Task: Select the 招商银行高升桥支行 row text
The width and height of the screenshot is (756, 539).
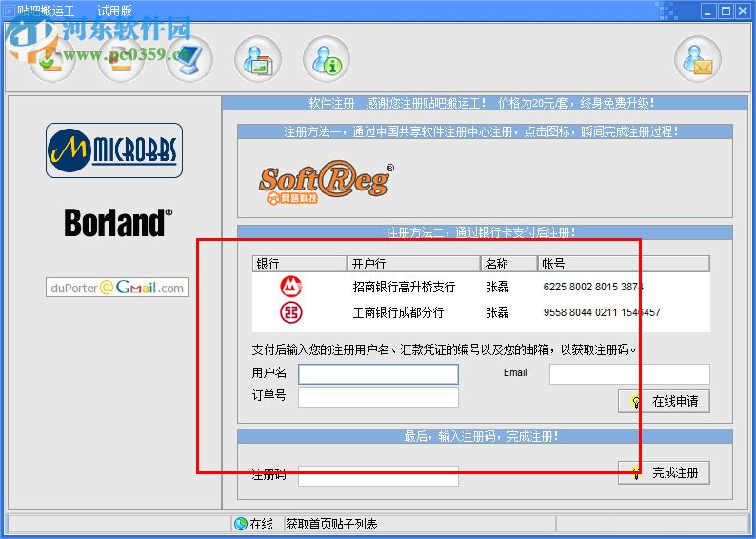Action: pos(404,287)
